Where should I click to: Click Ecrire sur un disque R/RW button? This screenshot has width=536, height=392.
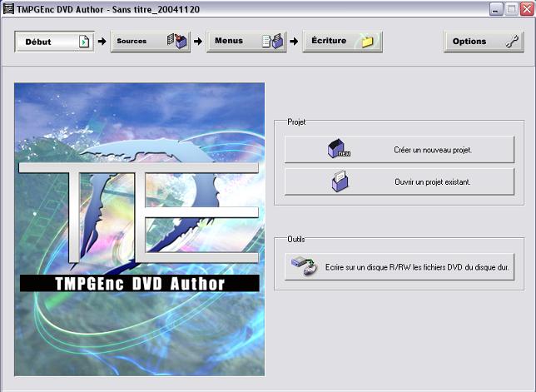click(400, 267)
